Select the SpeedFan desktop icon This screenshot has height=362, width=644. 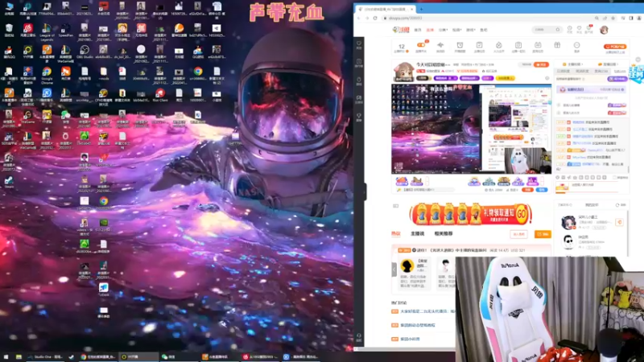[x=65, y=30]
